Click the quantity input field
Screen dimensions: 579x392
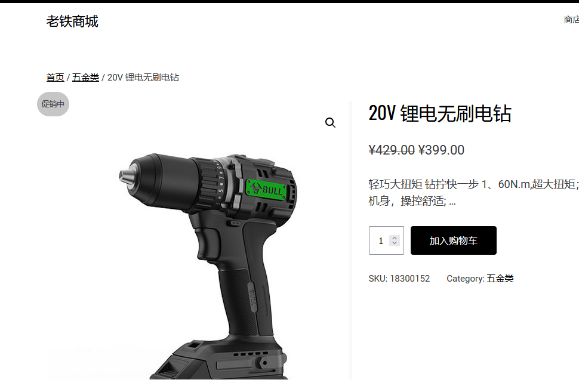tap(386, 240)
